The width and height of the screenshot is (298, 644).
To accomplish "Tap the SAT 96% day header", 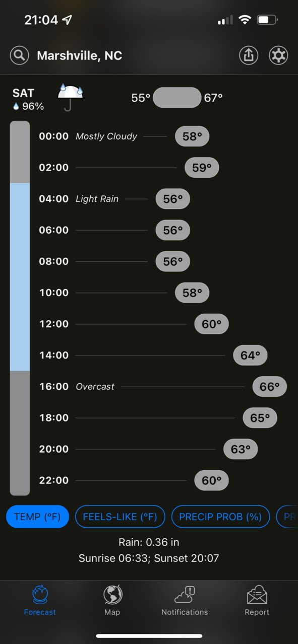I will (x=28, y=99).
